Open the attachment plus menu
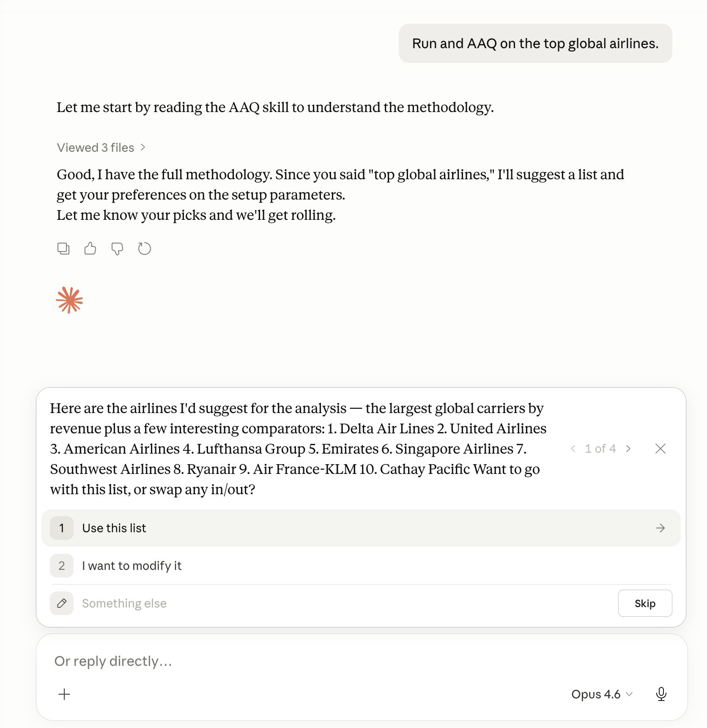This screenshot has height=728, width=707. (x=64, y=694)
